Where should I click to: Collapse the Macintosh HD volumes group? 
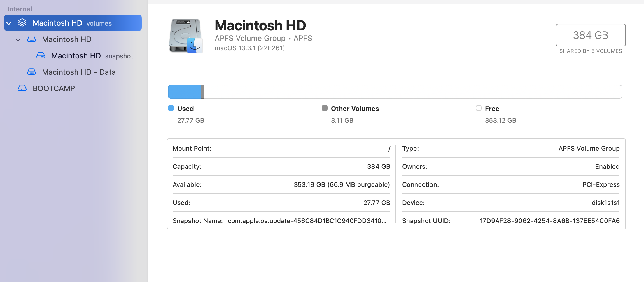tap(9, 23)
